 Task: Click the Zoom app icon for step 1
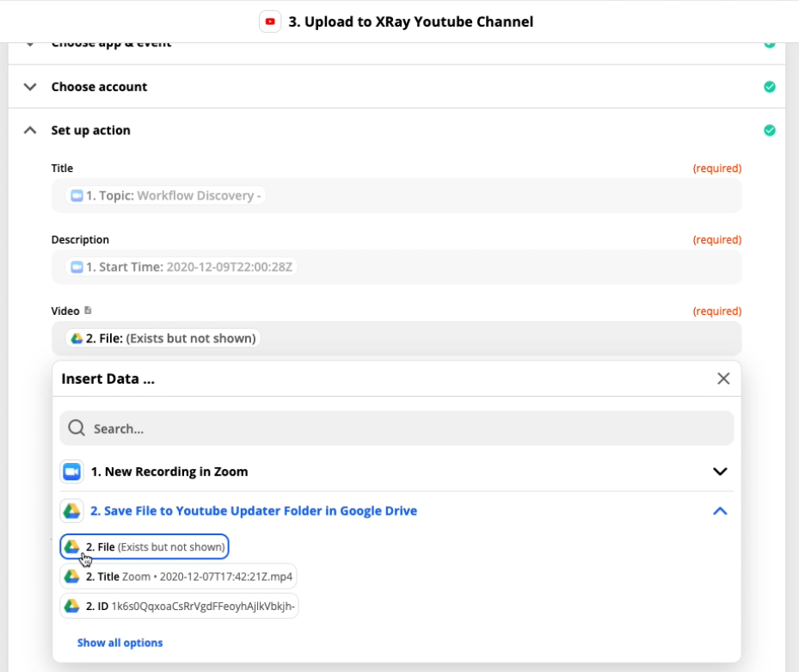(72, 472)
